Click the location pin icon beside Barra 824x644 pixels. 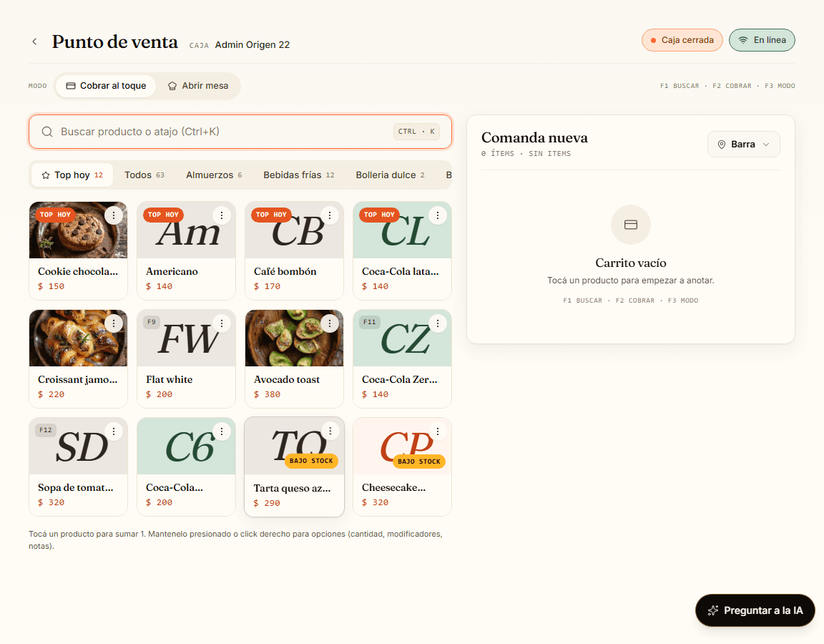coord(722,144)
